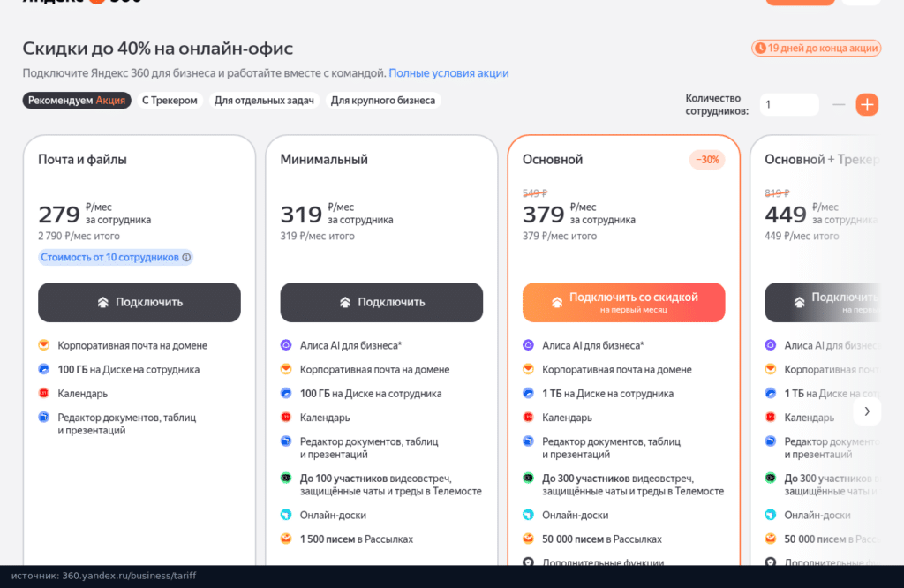Click Telemost icon 'До 100 участников' in Минимальный

pos(286,478)
